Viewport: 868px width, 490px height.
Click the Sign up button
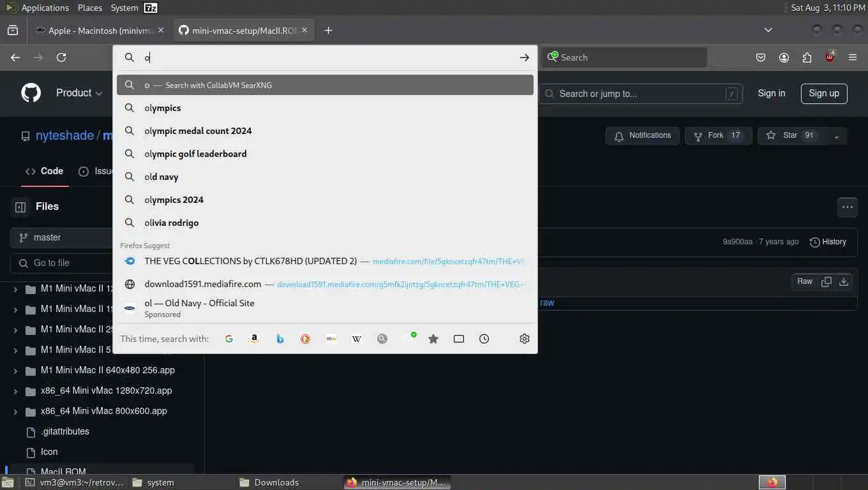[824, 93]
